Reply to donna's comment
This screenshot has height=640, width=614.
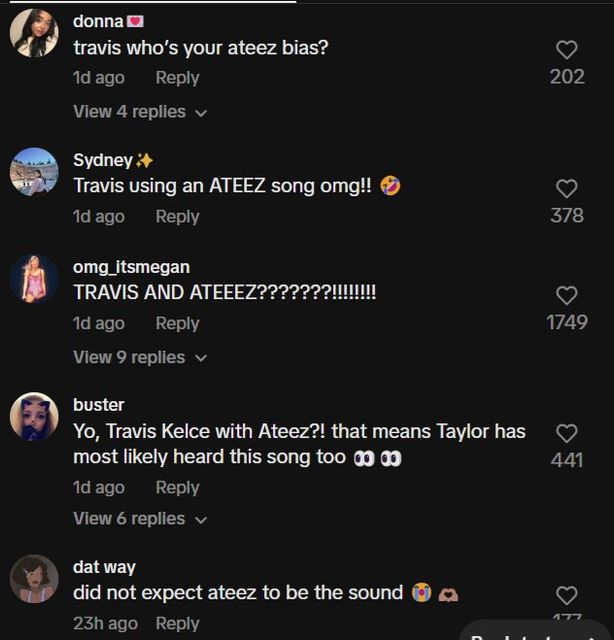click(x=177, y=78)
